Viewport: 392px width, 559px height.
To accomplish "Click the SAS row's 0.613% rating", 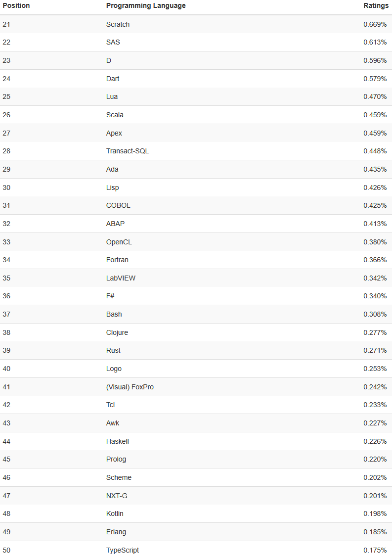I will 375,42.
